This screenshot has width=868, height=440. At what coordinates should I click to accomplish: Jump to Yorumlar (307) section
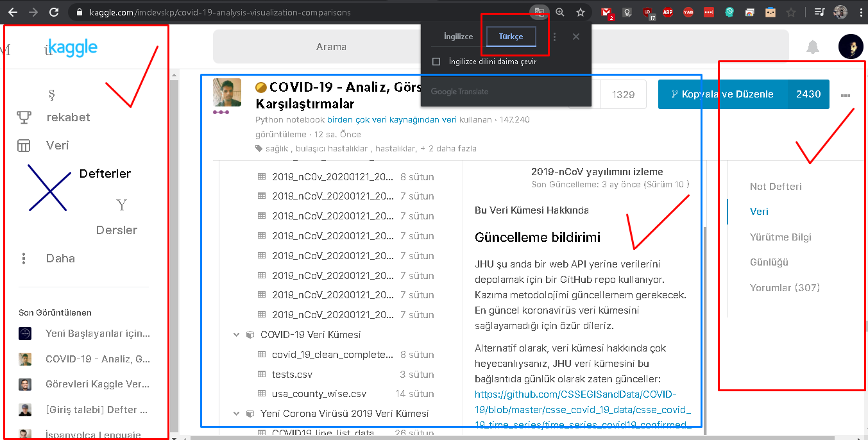tap(785, 288)
